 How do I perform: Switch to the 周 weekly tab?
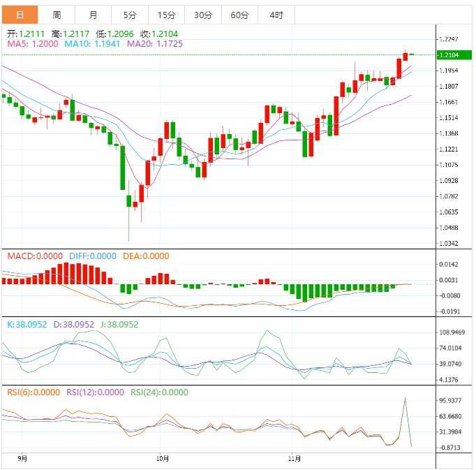(57, 15)
